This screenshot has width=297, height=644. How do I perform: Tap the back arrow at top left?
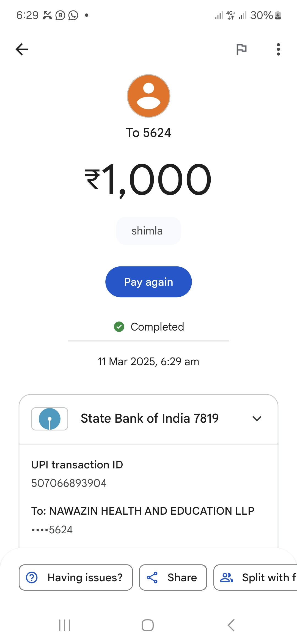click(x=22, y=50)
